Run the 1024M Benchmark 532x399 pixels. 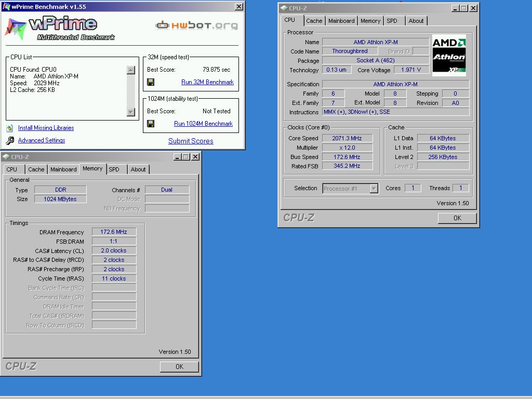tap(203, 124)
